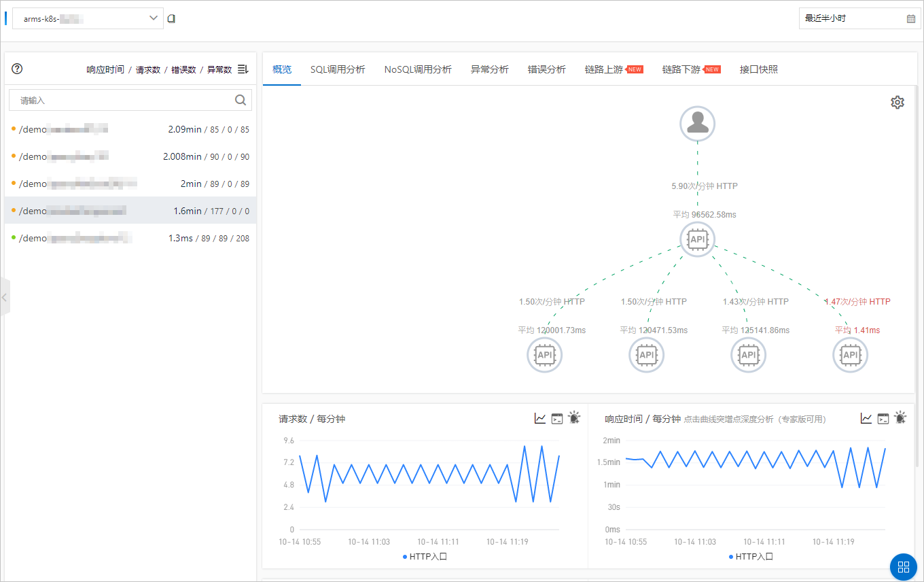Click the API node with 120001.73ms average

(545, 355)
